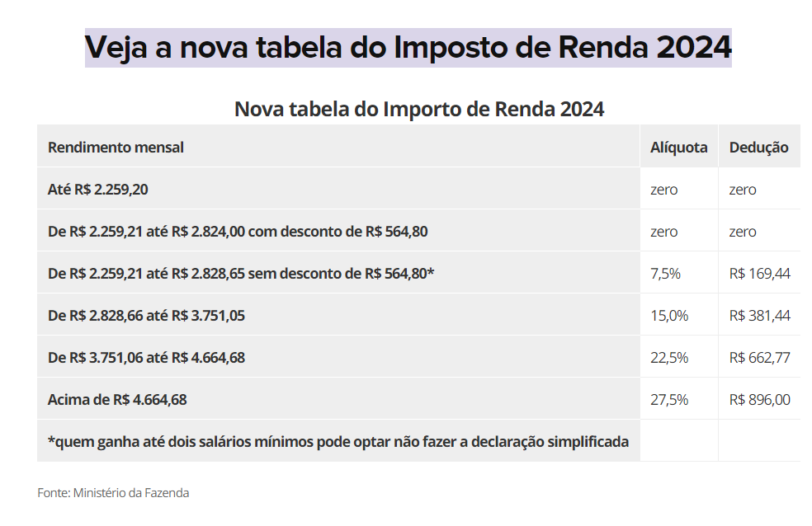Image resolution: width=812 pixels, height=526 pixels.
Task: Select the R$ 662,77 deduction value
Action: point(759,358)
